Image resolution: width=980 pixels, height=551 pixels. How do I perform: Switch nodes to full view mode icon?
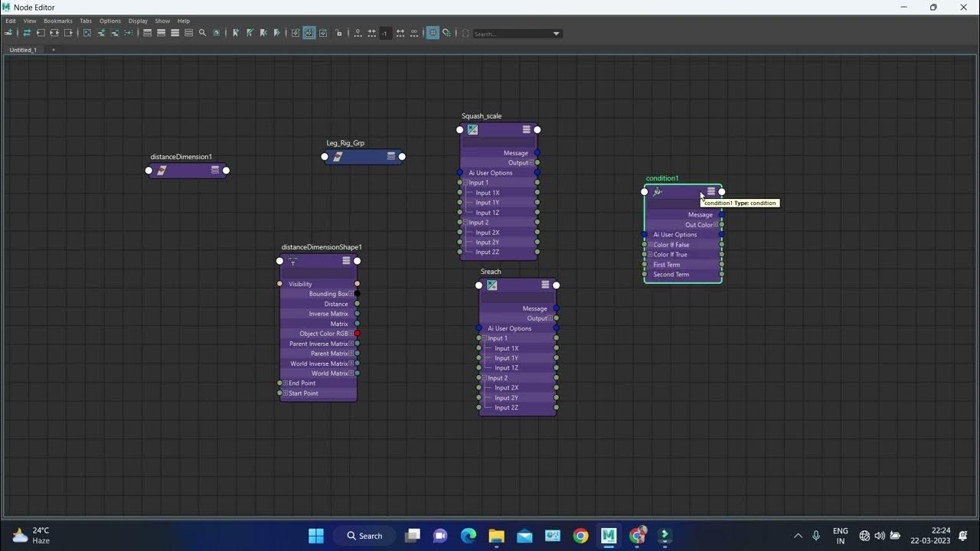(x=175, y=33)
